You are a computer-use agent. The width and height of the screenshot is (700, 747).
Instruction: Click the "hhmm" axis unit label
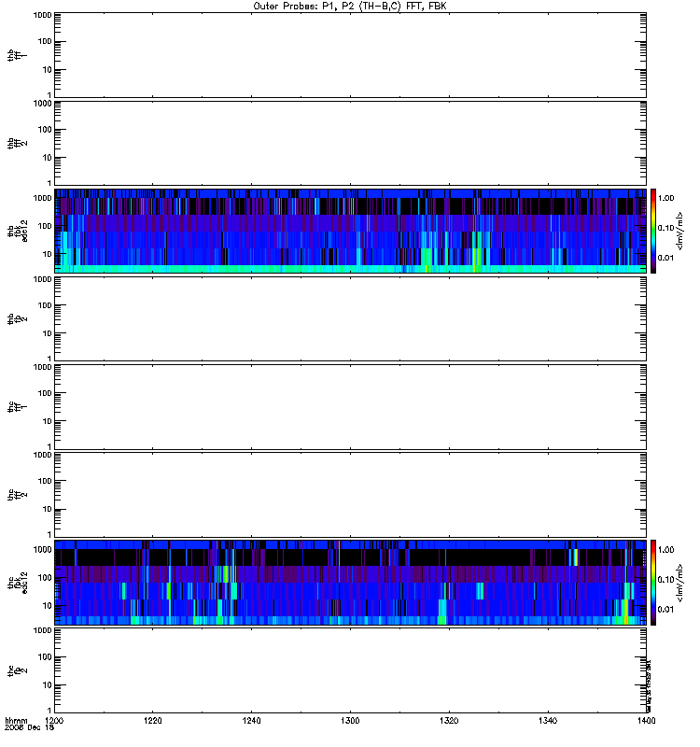pos(16,721)
